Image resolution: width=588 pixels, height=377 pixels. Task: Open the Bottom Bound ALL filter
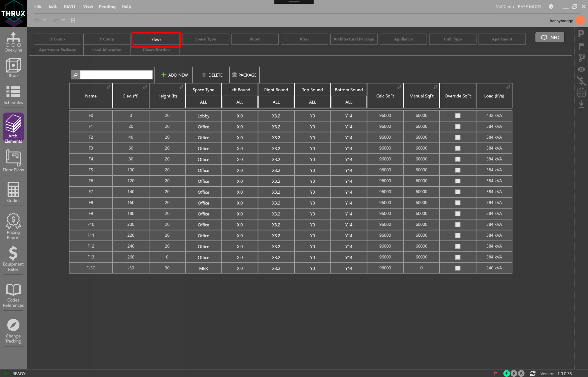tap(348, 102)
